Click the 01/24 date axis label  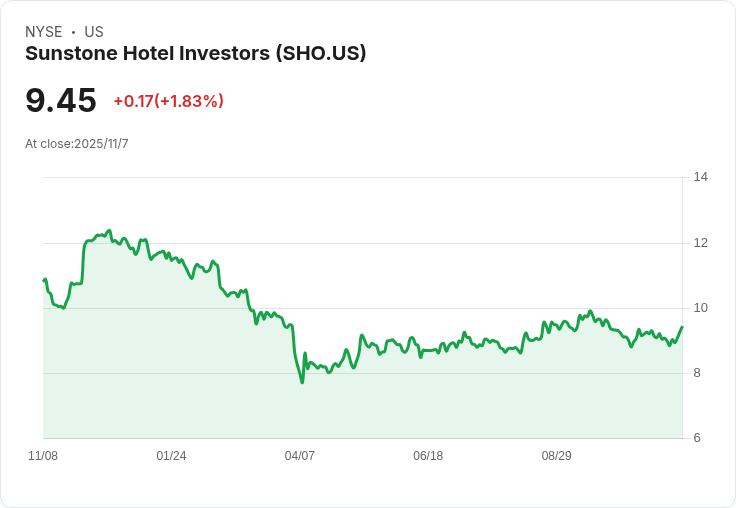171,455
